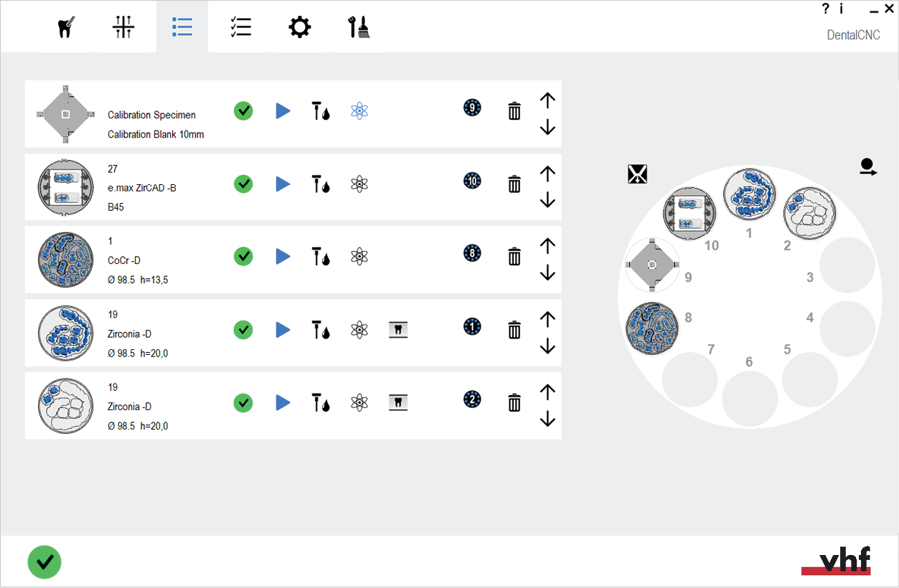Select the e.max ZirCAD -B blank thumbnail in list
This screenshot has height=588, width=899.
[65, 187]
